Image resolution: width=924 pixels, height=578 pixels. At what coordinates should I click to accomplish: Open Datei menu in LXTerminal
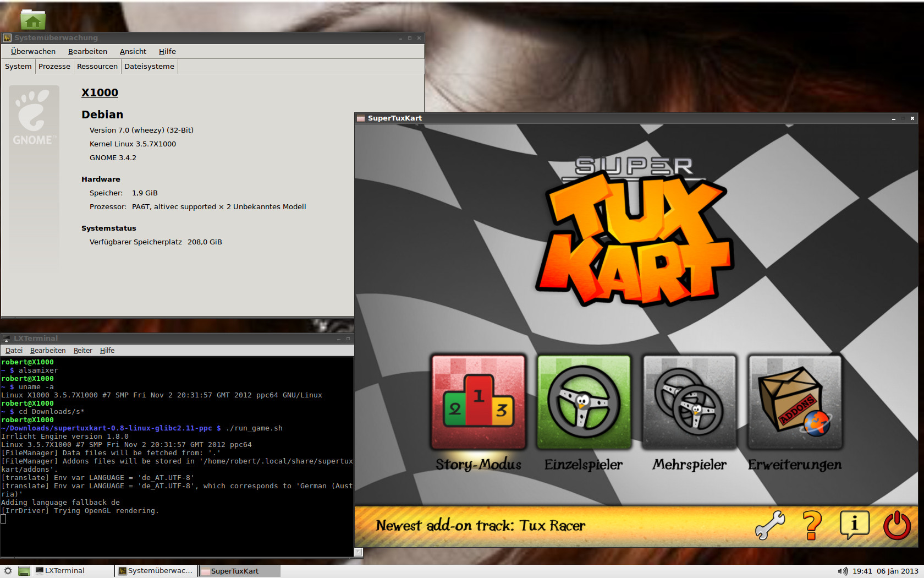pyautogui.click(x=14, y=351)
